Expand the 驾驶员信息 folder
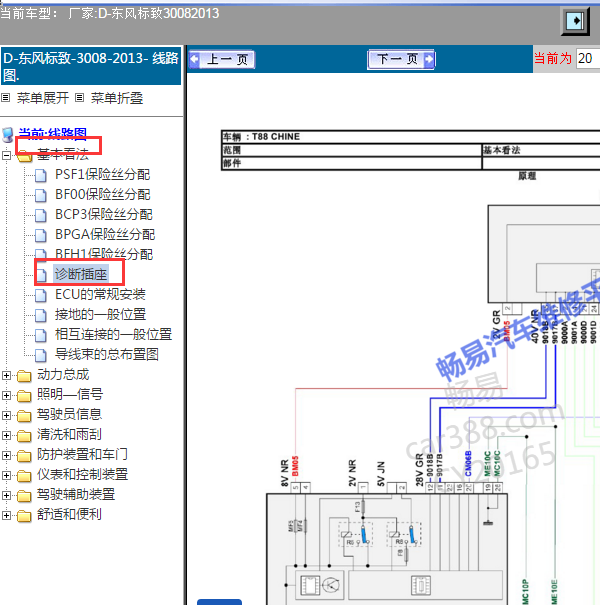 point(6,416)
